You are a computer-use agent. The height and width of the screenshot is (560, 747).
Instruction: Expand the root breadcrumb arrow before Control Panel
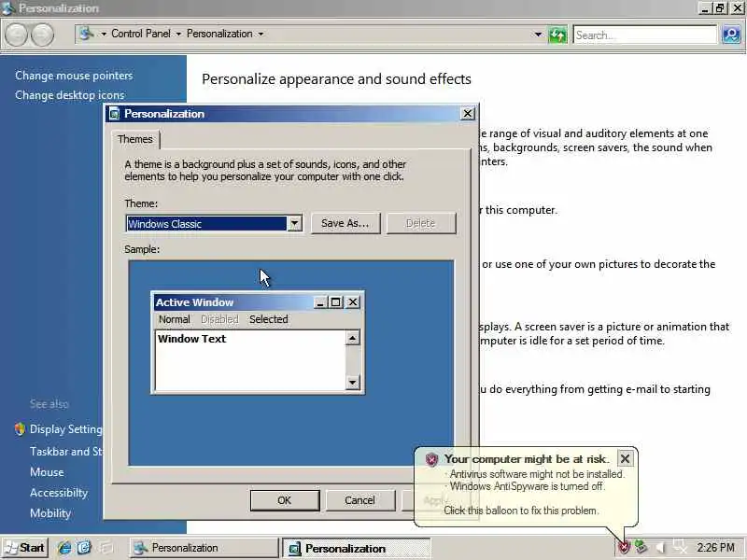(x=104, y=34)
